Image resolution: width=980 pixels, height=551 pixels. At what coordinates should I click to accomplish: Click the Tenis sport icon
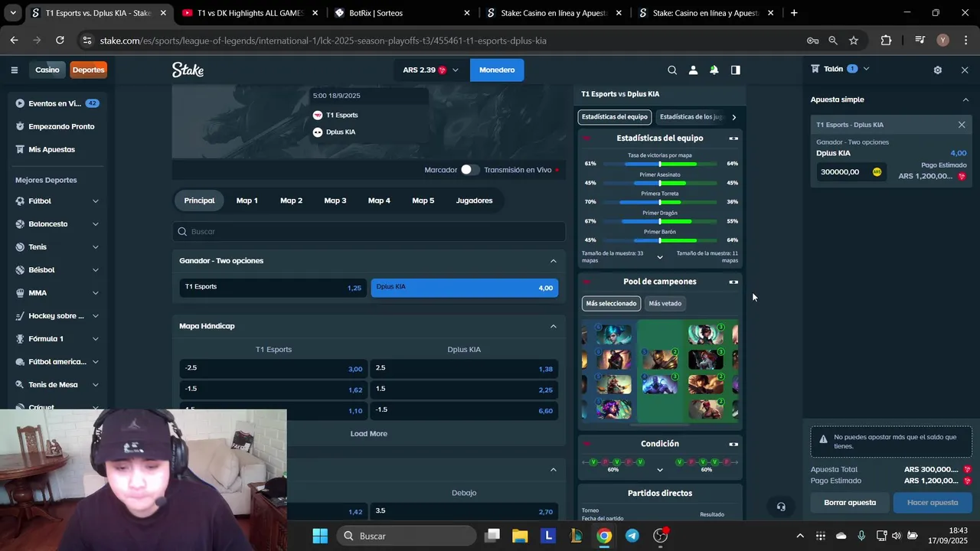pyautogui.click(x=21, y=246)
